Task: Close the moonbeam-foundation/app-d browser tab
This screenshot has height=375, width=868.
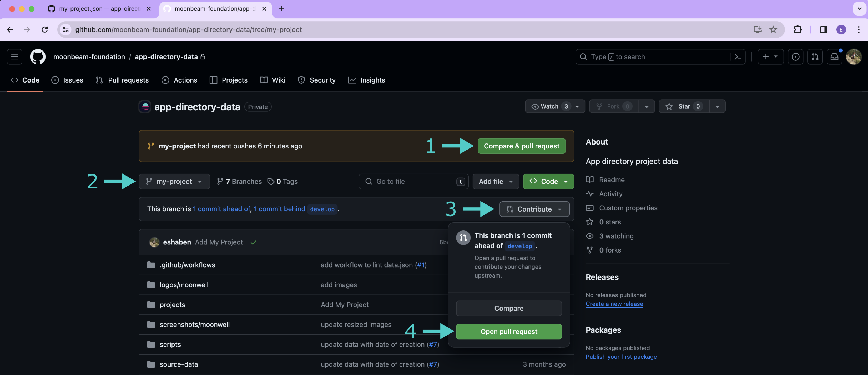Action: click(x=264, y=9)
